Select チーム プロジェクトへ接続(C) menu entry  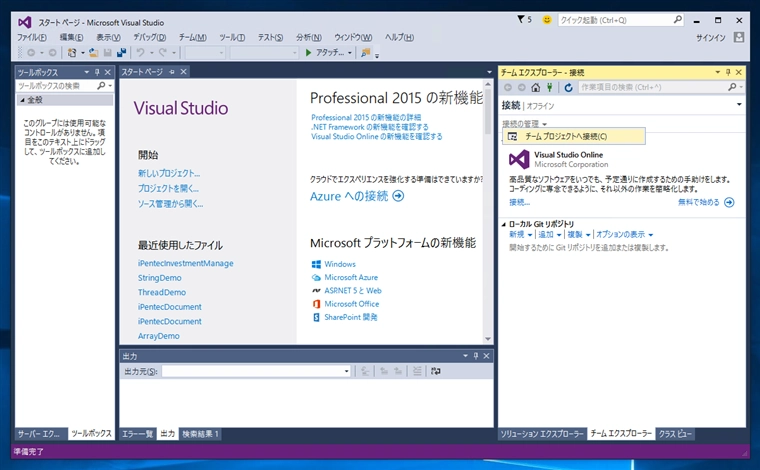tap(573, 136)
